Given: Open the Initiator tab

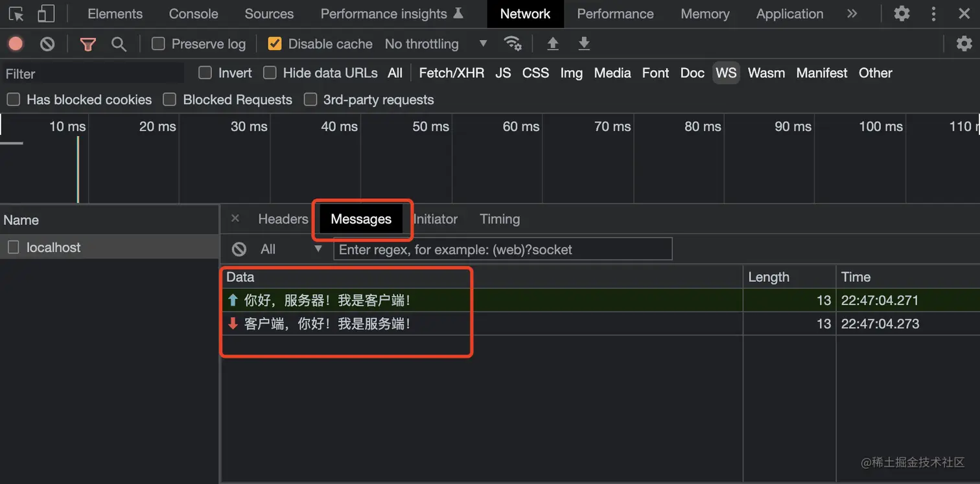Looking at the screenshot, I should click(435, 219).
